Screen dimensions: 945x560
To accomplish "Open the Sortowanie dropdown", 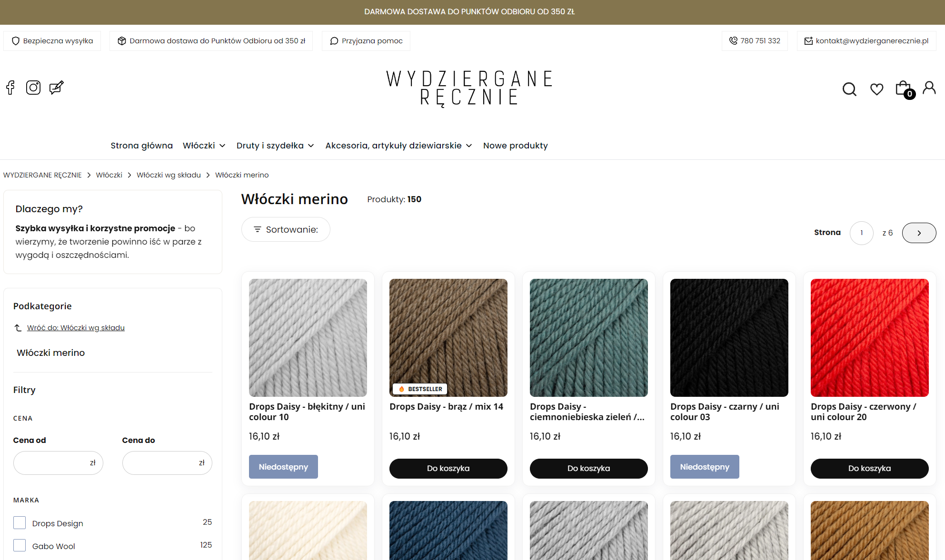I will [286, 229].
